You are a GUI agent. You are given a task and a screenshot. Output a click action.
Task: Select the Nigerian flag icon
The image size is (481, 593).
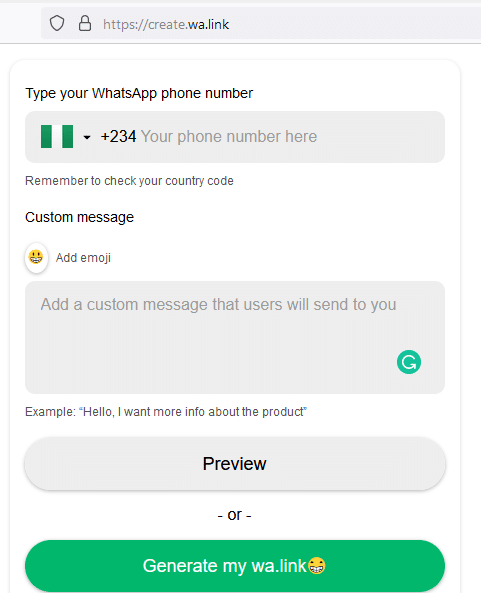click(57, 137)
